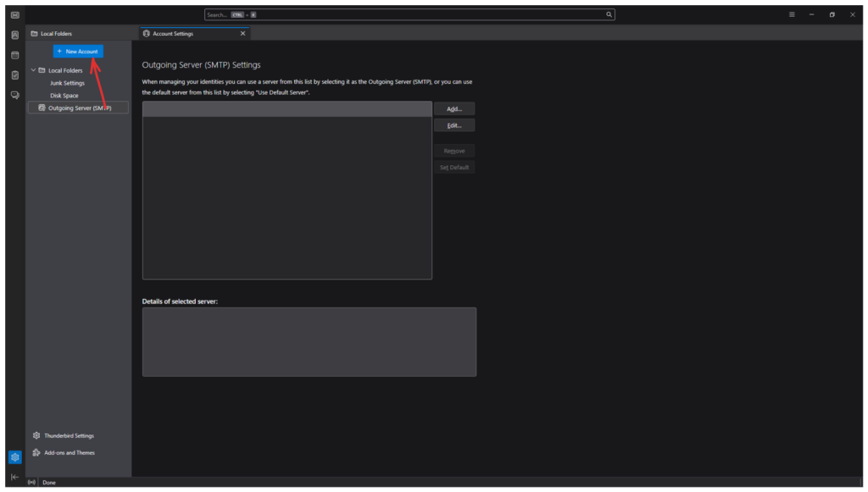
Task: Open the Tasks space icon
Action: coord(14,75)
